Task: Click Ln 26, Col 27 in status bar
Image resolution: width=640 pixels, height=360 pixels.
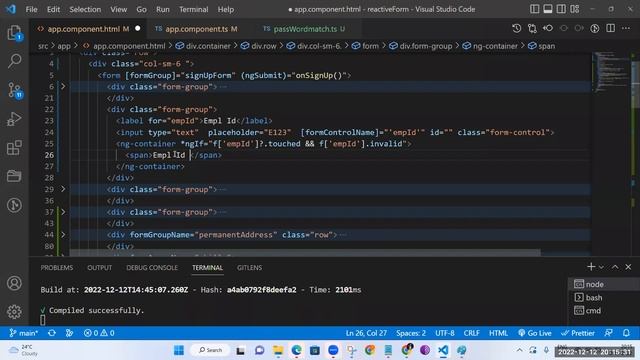Action: click(366, 333)
